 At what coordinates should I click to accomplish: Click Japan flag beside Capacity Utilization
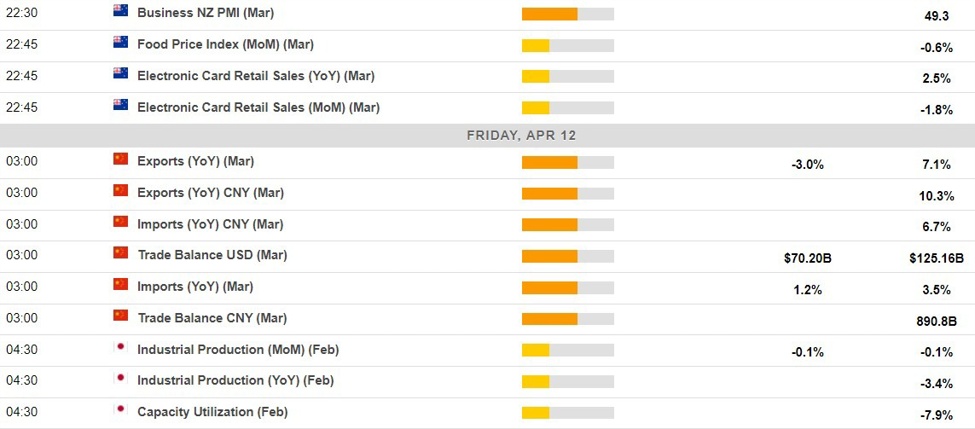[120, 411]
